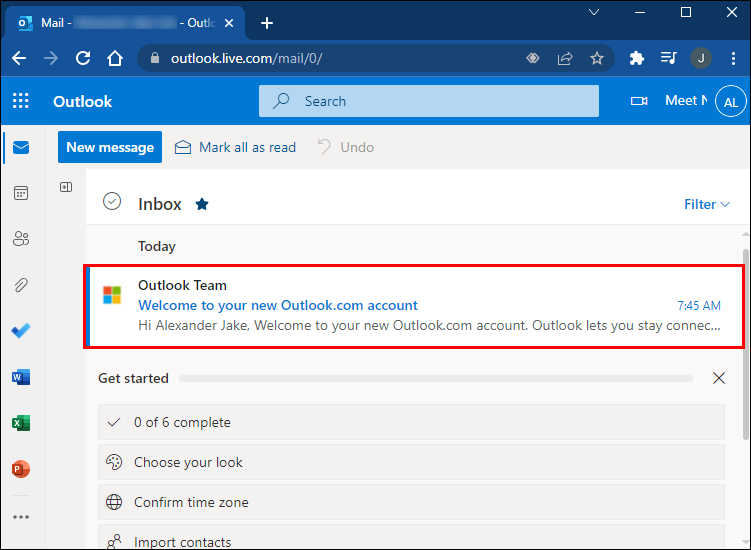Click Mark all as read
The width and height of the screenshot is (751, 550).
236,147
